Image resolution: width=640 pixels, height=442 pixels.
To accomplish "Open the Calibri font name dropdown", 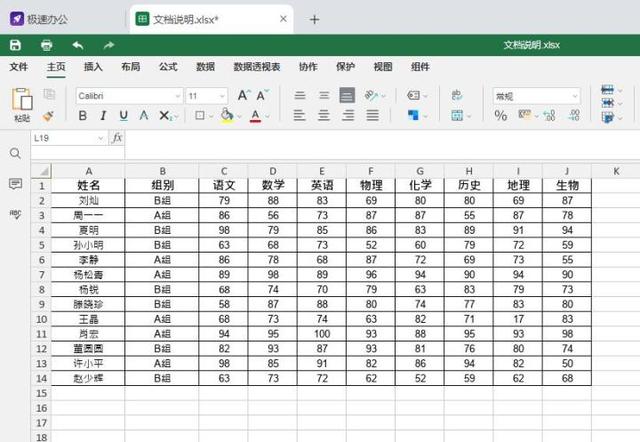I will point(178,96).
